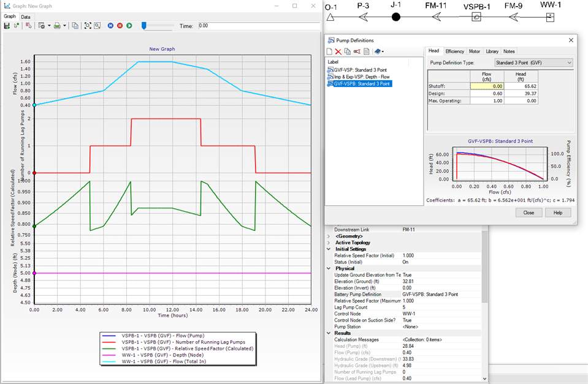Open Pump Definition Type dropdown

[569, 62]
